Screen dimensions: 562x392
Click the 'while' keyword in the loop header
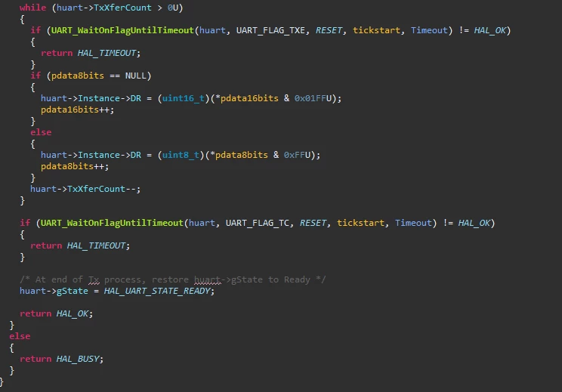pyautogui.click(x=32, y=8)
